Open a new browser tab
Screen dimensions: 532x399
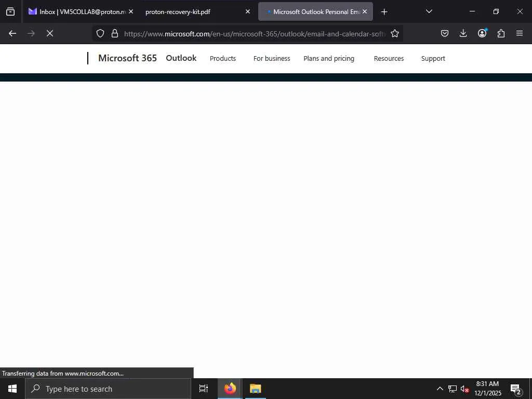(384, 12)
